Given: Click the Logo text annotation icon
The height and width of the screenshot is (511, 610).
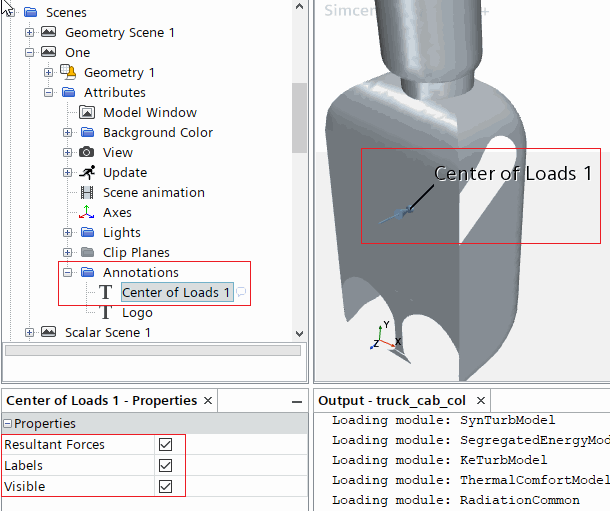Looking at the screenshot, I should click(105, 312).
